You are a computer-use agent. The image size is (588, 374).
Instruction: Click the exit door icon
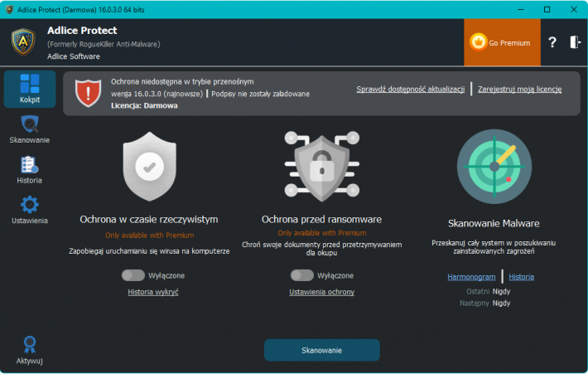(575, 42)
